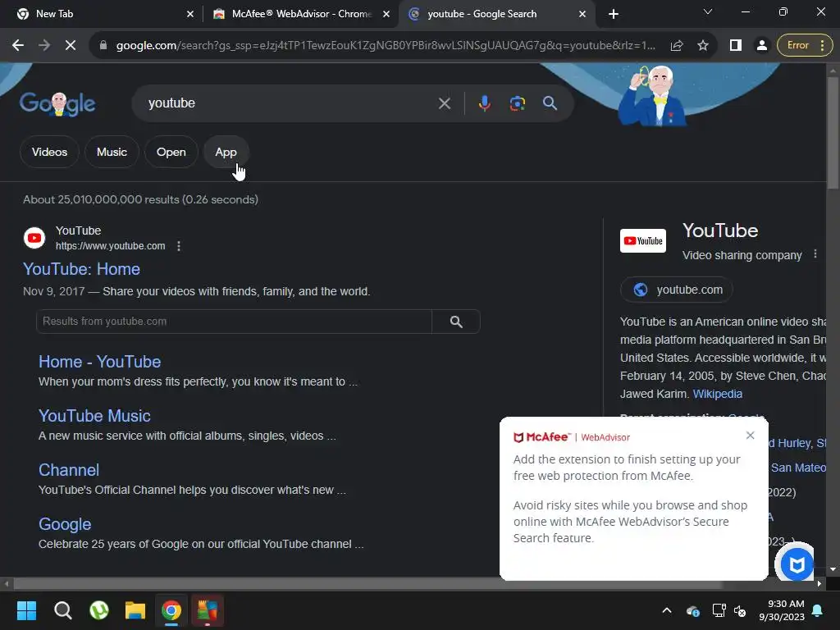Click the youtube search input field
The width and height of the screenshot is (840, 630).
(x=290, y=103)
